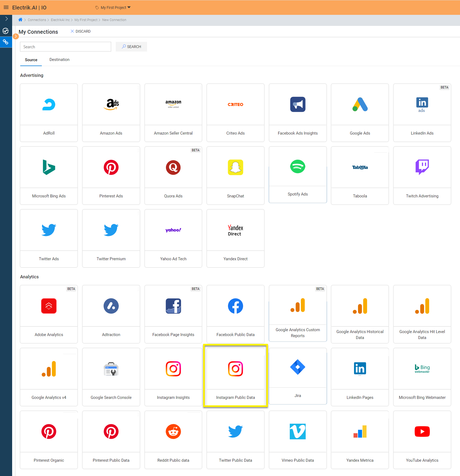Expand the sidebar with top chevron
460x476 pixels.
[x=6, y=19]
